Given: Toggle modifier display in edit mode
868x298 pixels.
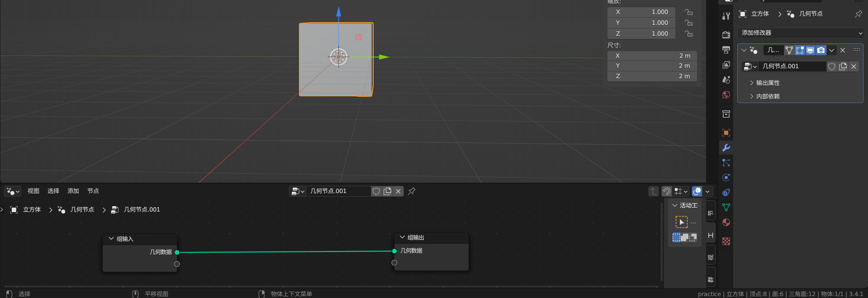Looking at the screenshot, I should [800, 50].
